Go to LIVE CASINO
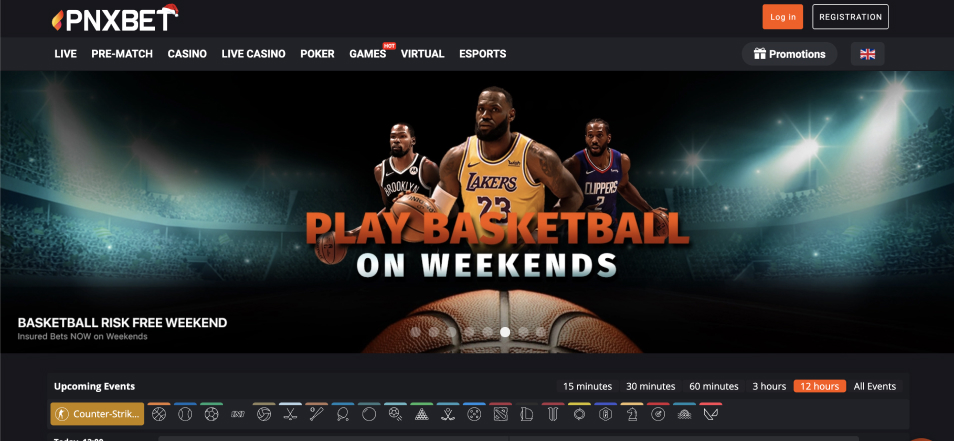This screenshot has width=954, height=441. [253, 54]
